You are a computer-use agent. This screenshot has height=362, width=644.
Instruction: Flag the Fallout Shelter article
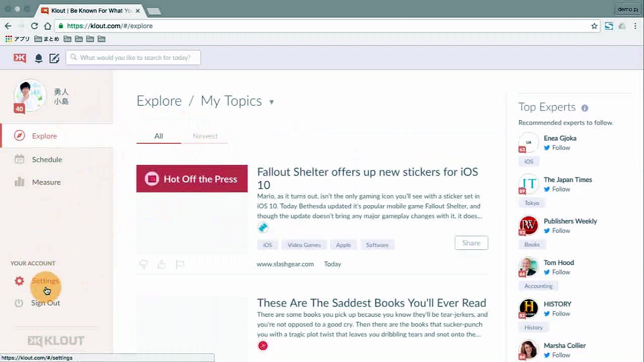pos(180,264)
